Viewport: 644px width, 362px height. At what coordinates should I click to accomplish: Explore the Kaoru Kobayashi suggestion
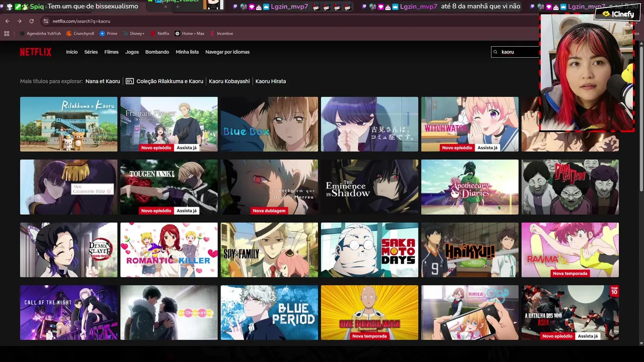[229, 81]
